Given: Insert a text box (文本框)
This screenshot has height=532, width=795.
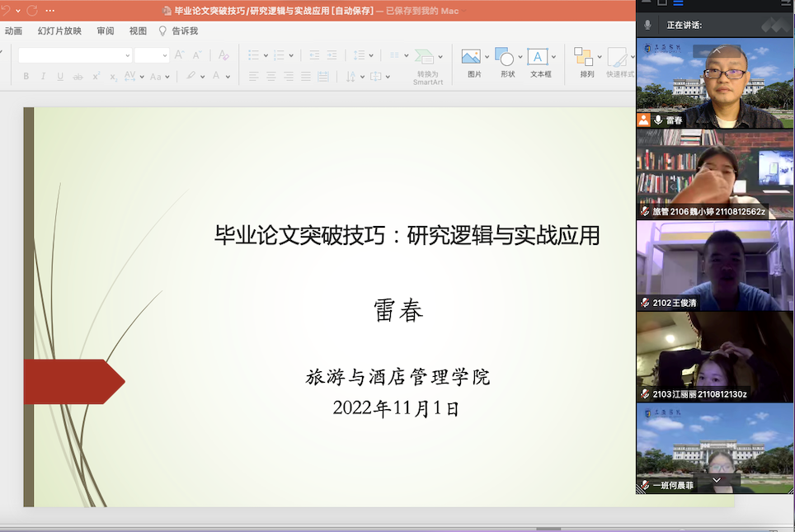Looking at the screenshot, I should tap(539, 62).
